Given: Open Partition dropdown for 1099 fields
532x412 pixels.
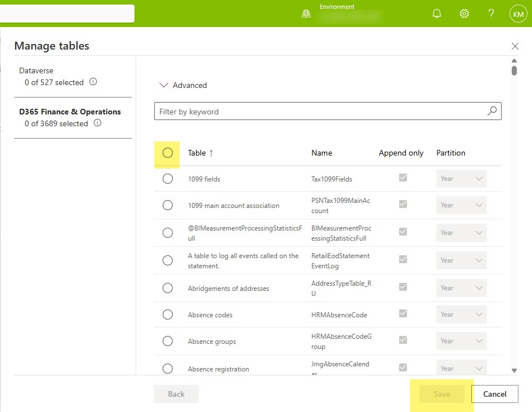Looking at the screenshot, I should tap(461, 179).
